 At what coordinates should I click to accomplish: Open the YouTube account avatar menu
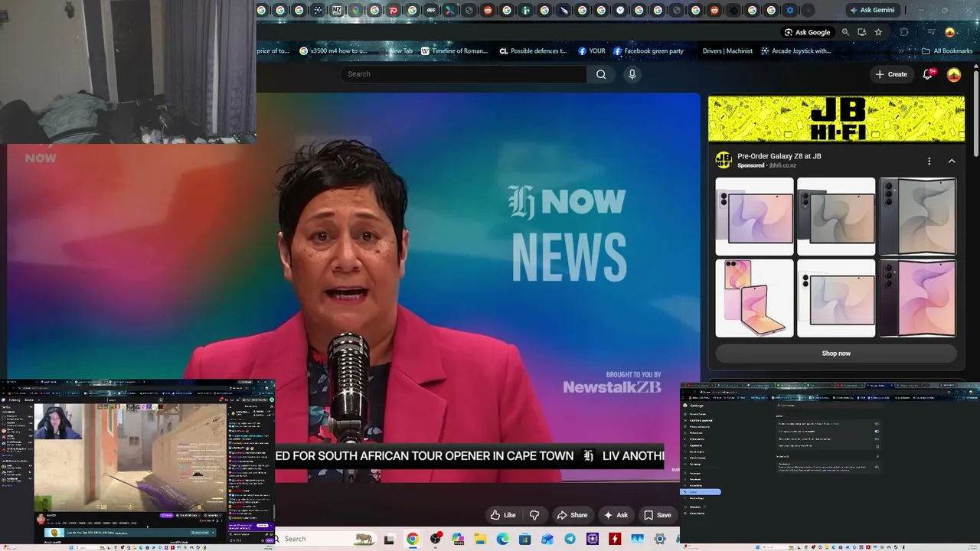tap(954, 74)
